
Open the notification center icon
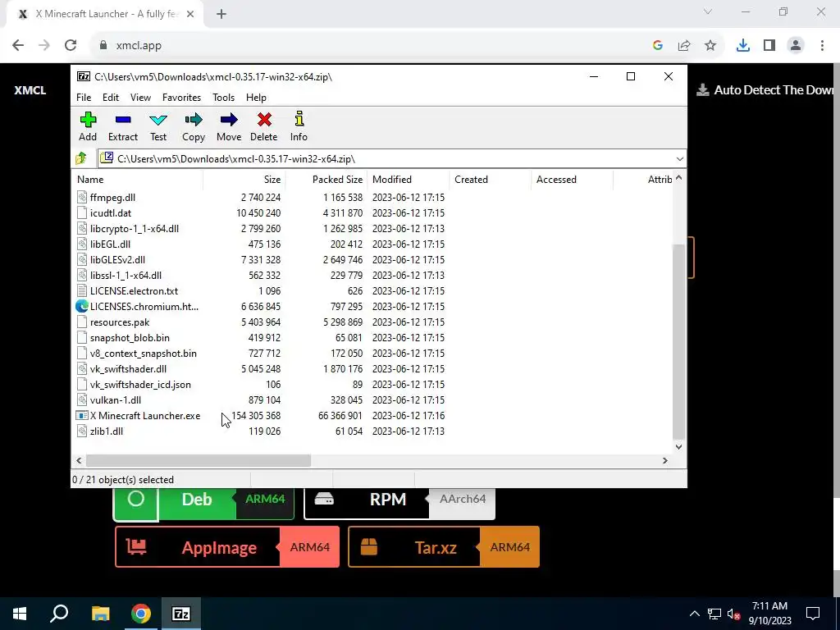(813, 614)
